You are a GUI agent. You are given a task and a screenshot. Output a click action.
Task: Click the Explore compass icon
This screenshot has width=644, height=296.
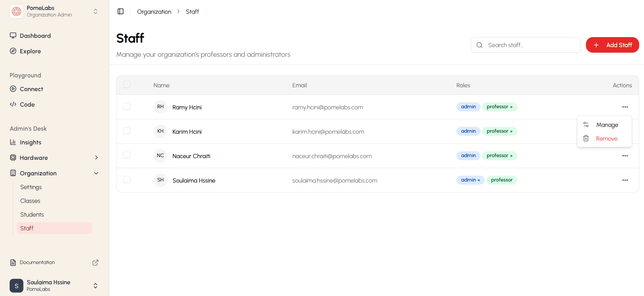click(x=13, y=51)
